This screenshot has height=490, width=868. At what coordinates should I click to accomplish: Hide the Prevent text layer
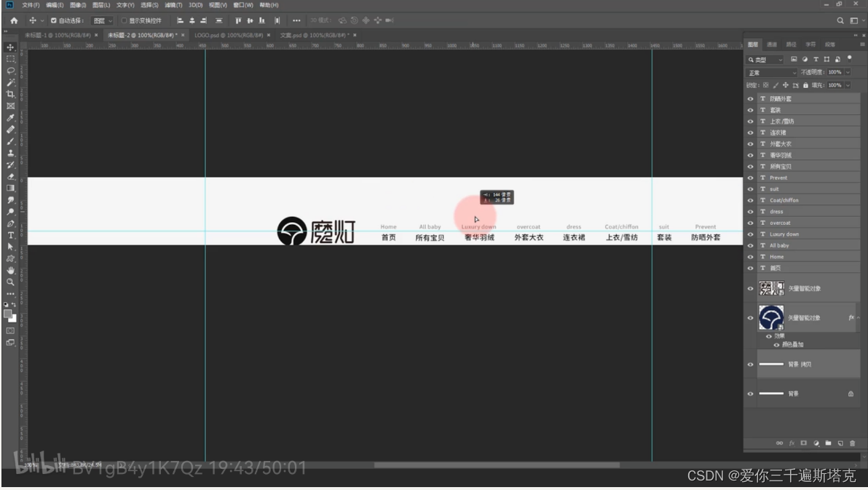pos(751,178)
